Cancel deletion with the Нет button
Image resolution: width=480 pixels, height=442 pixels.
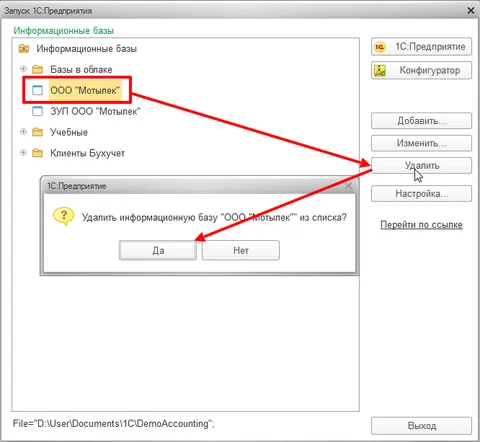coord(241,250)
